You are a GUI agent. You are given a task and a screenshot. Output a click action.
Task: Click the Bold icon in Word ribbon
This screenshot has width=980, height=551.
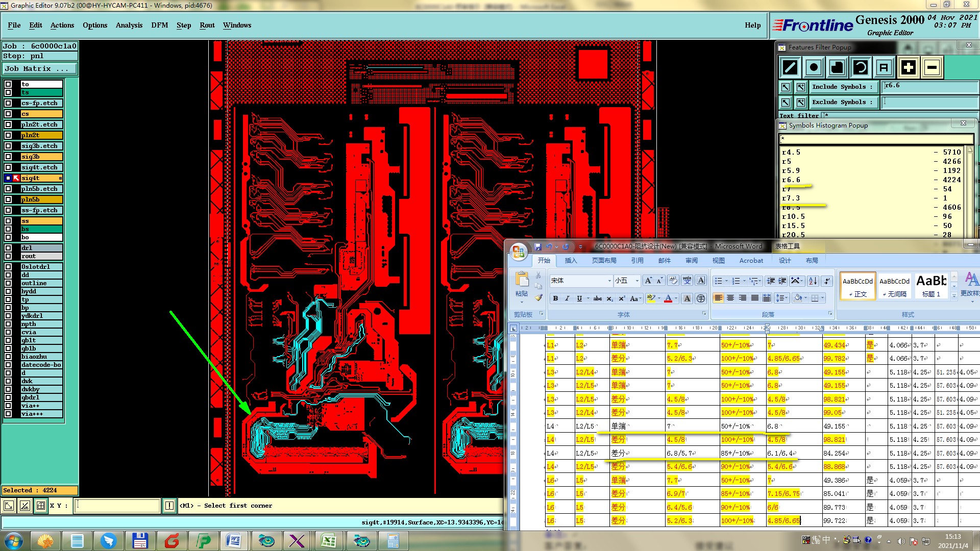tap(555, 298)
